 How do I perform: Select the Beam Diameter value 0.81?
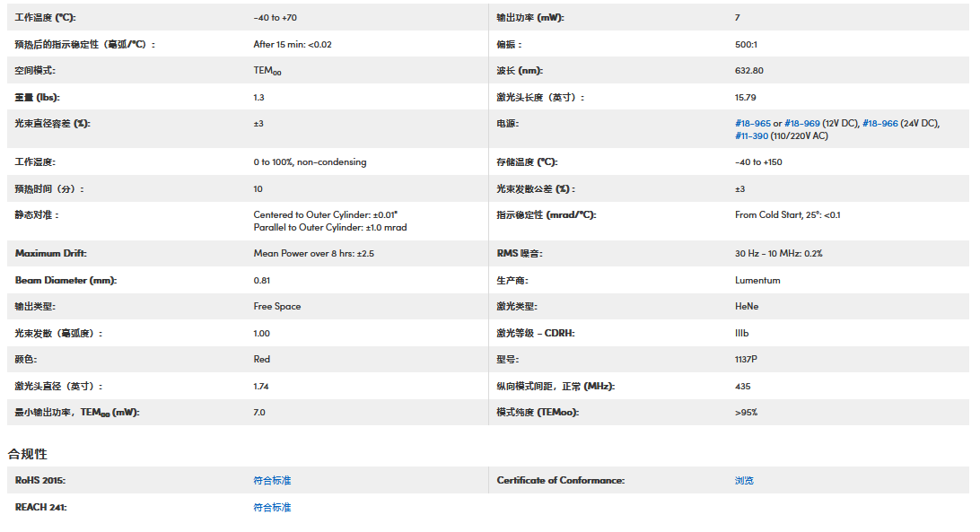(262, 281)
